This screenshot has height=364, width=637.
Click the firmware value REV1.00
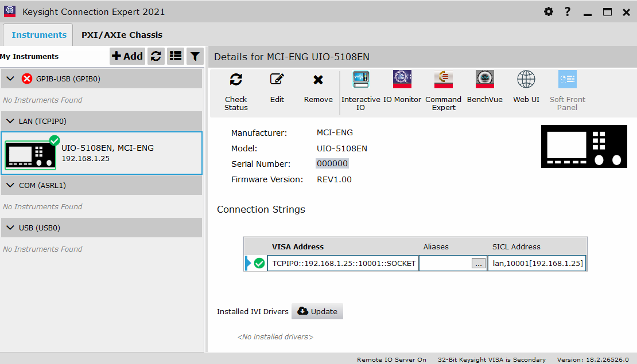(335, 179)
